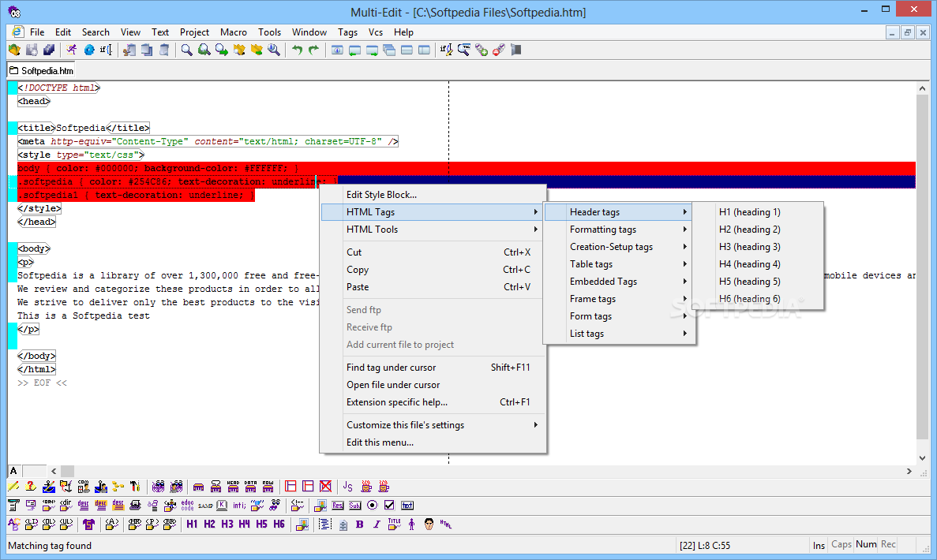The width and height of the screenshot is (937, 560).
Task: Expand the Form tags submenu
Action: [619, 316]
